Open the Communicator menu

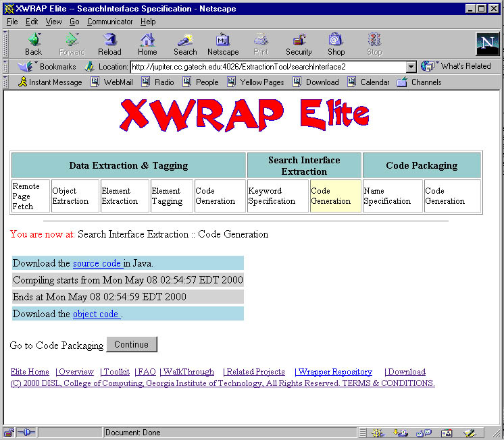(x=111, y=22)
